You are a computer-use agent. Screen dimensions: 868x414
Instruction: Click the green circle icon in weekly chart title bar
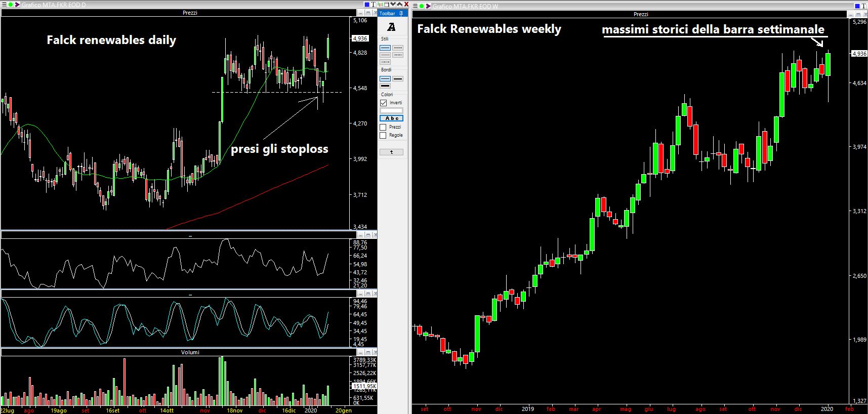coord(422,6)
